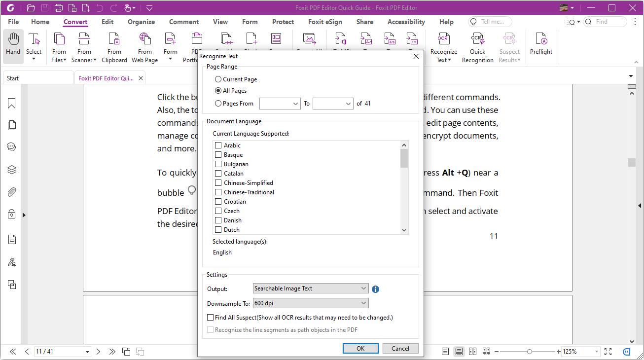Select the All Pages radio button

(217, 90)
